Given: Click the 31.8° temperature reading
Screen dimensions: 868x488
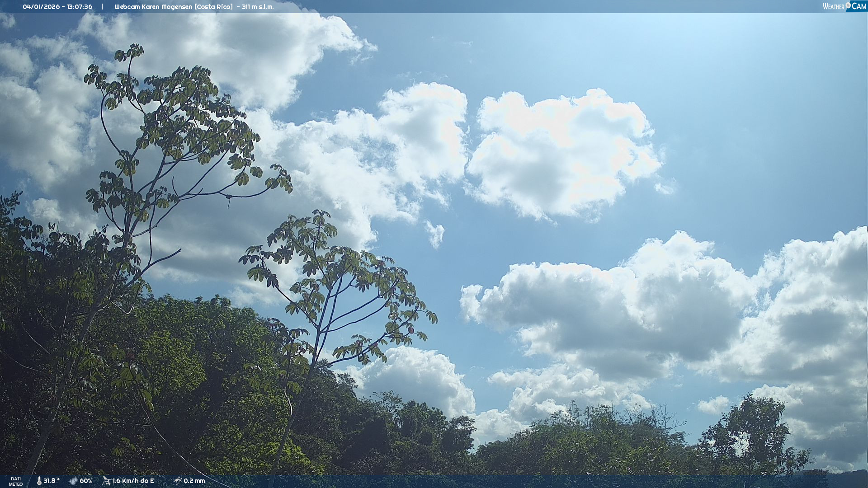Looking at the screenshot, I should 52,481.
